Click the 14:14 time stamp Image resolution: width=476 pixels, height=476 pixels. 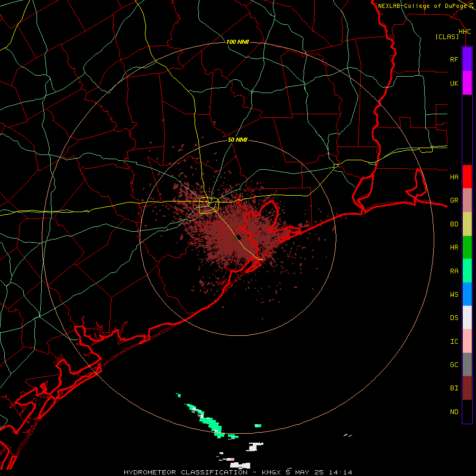coord(340,472)
